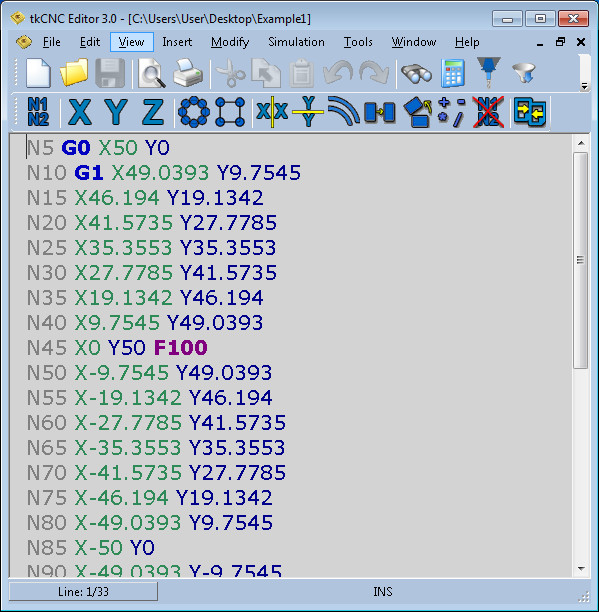Click the funnel filter icon

tap(524, 73)
